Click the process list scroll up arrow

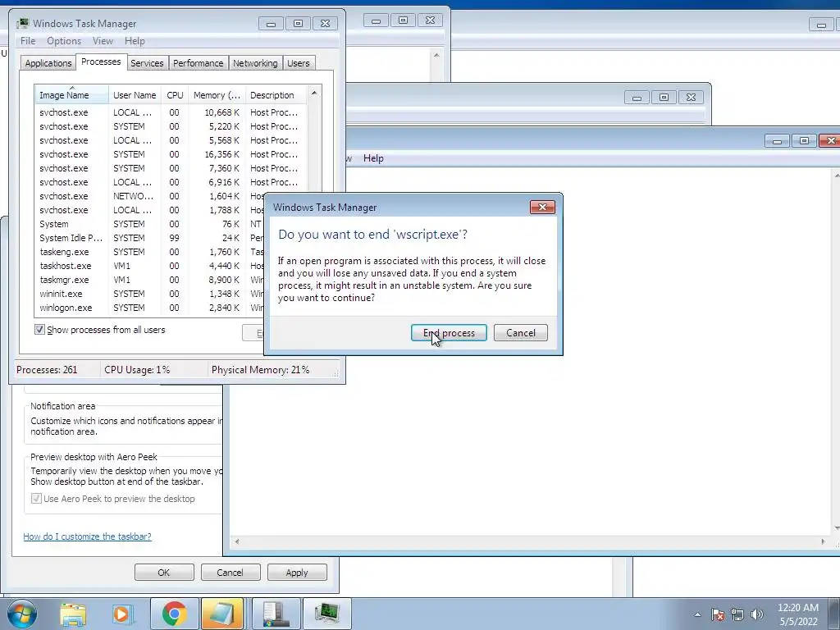pyautogui.click(x=314, y=93)
